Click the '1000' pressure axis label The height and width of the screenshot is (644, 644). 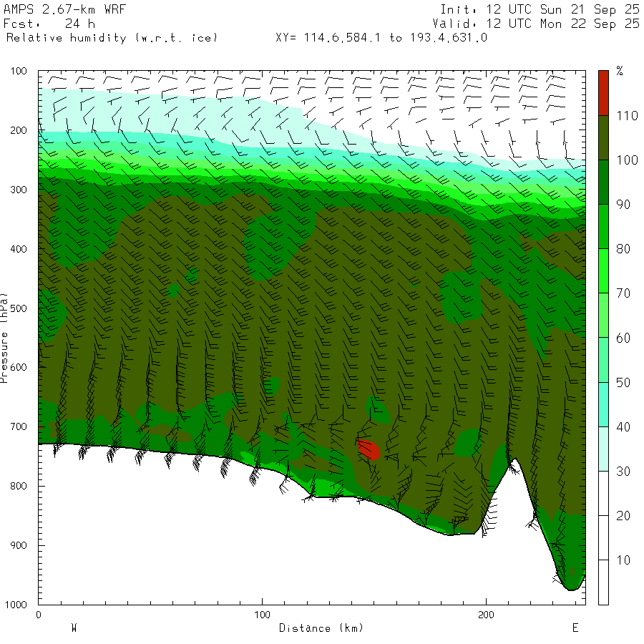(16, 605)
